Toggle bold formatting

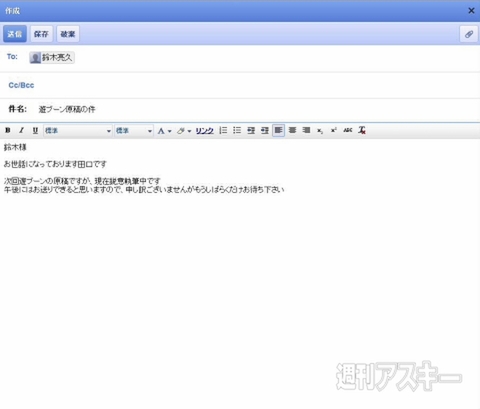pos(8,130)
